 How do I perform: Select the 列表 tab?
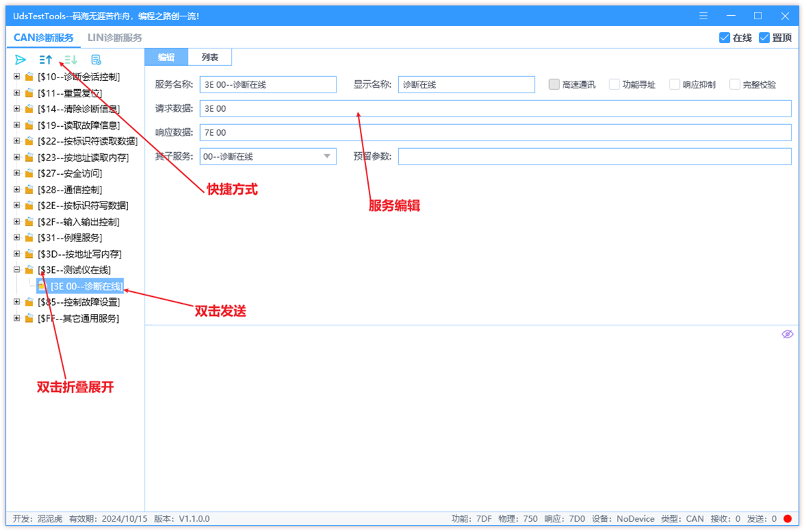(210, 57)
